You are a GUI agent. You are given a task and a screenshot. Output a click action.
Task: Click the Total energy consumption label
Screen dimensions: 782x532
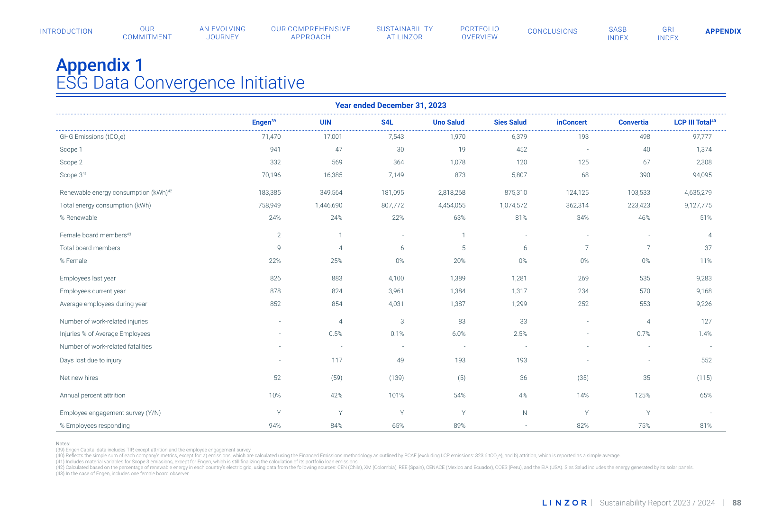[105, 206]
